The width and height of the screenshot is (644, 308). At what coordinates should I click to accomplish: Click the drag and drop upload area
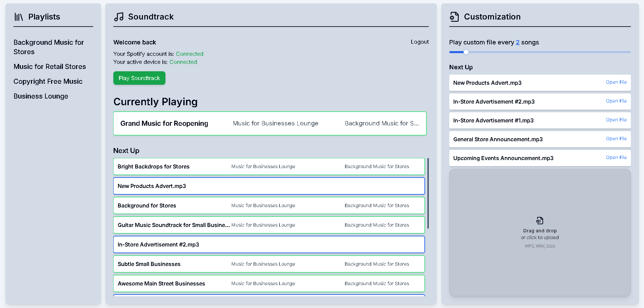(540, 232)
